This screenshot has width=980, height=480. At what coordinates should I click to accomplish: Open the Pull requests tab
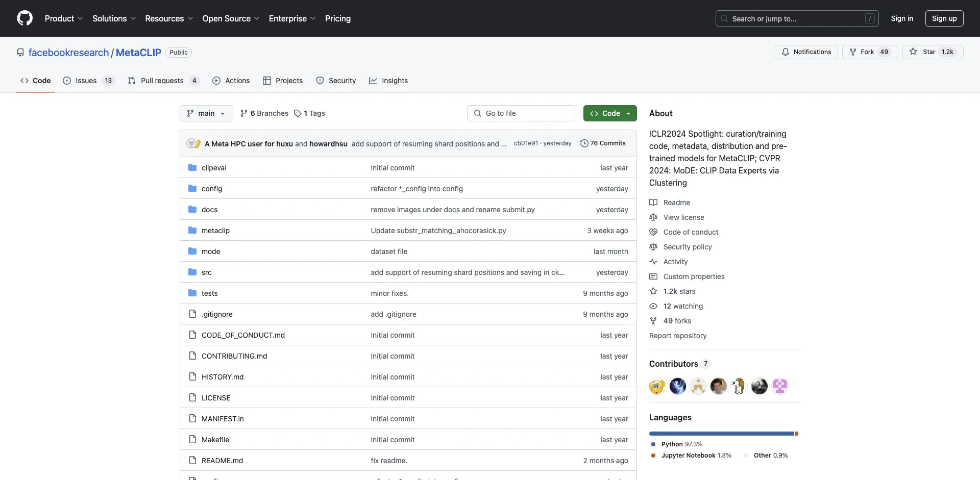pos(163,81)
